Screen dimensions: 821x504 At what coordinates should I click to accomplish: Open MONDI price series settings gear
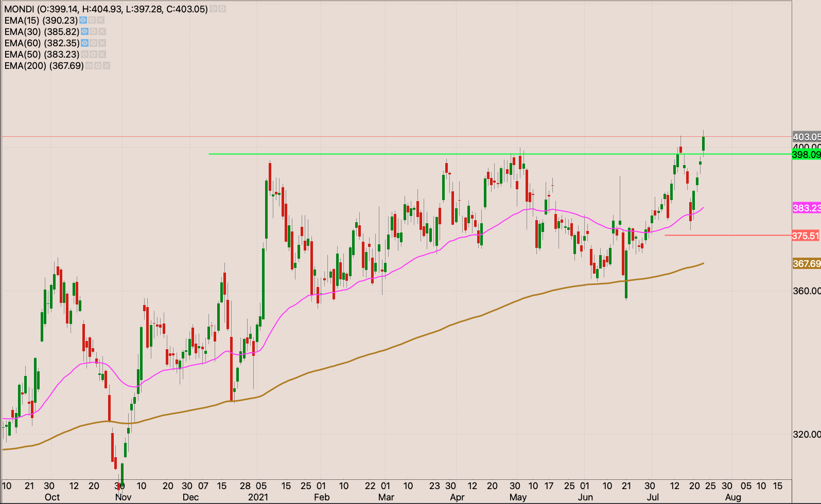point(222,9)
